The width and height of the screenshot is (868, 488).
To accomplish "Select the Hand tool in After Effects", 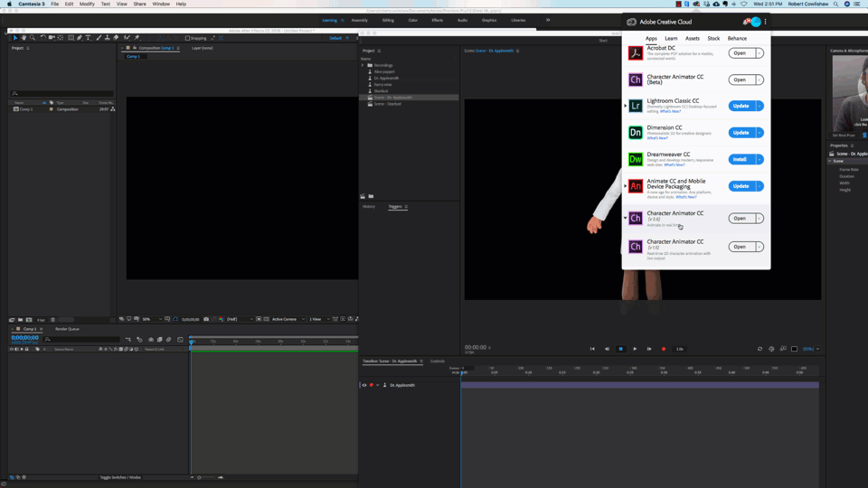I will pos(24,38).
